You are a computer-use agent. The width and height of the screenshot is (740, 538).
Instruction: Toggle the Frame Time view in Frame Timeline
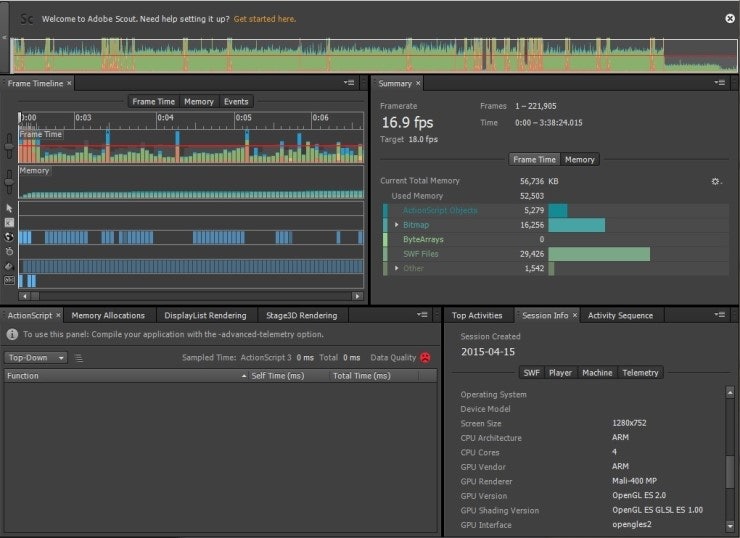click(153, 101)
